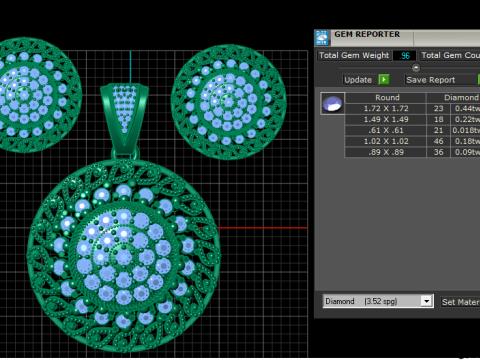Click the Update button
The height and width of the screenshot is (360, 480).
358,80
